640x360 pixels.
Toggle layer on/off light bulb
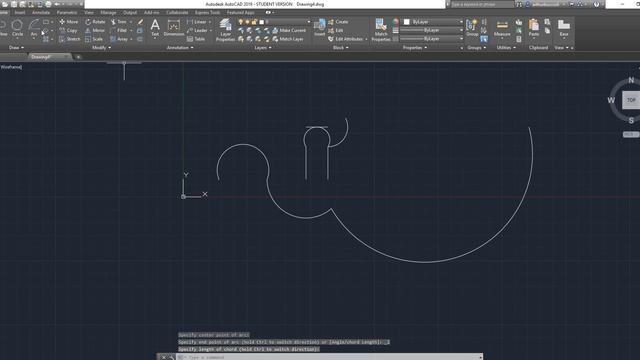coord(241,22)
